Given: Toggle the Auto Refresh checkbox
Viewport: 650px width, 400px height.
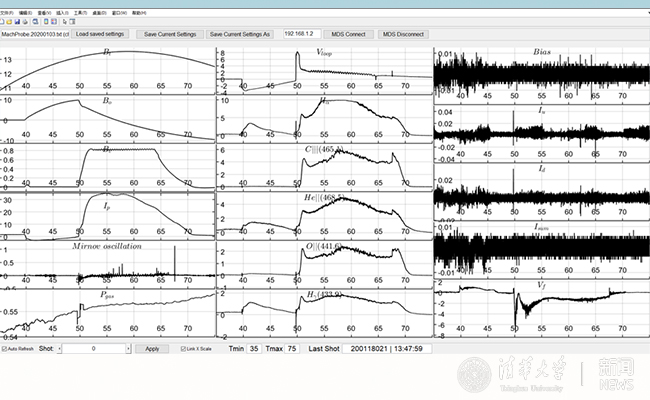Looking at the screenshot, I should point(5,349).
